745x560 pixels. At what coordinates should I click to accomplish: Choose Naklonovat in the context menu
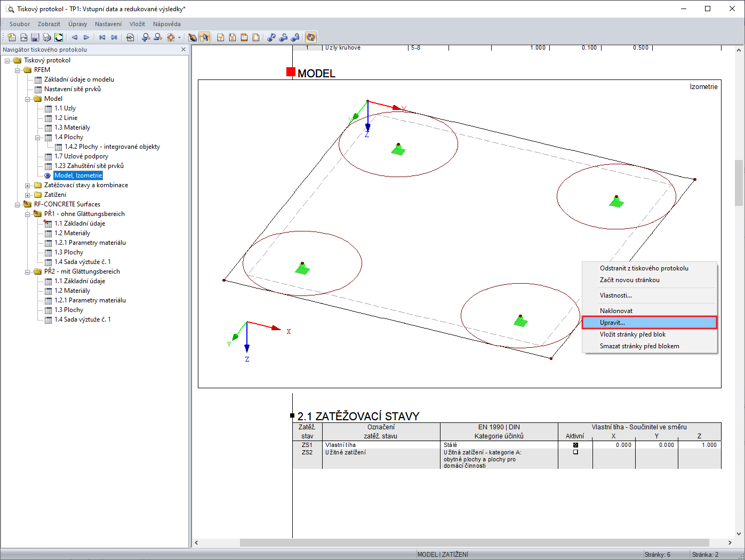coord(650,311)
